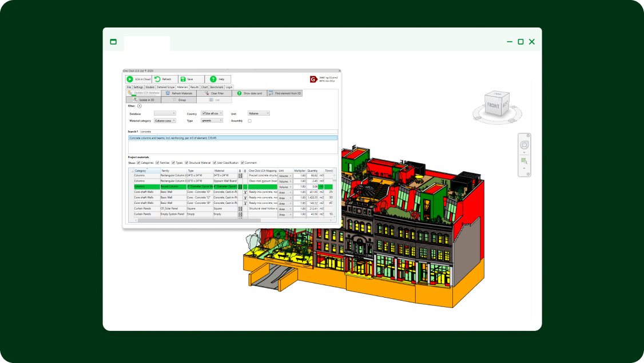Viewport: 644px width, 363px height.
Task: Click the Update LCA database icon
Action: tap(129, 93)
